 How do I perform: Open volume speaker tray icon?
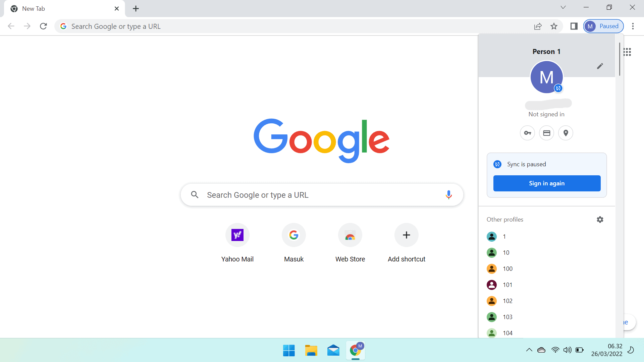tap(567, 350)
